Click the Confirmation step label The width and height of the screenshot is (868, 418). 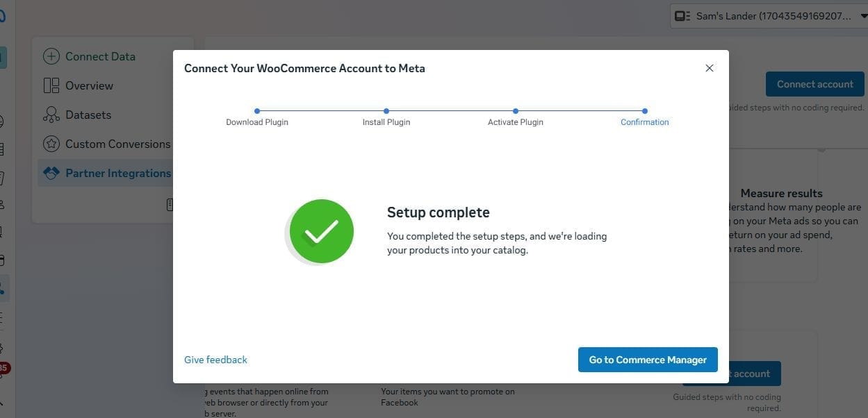tap(645, 122)
